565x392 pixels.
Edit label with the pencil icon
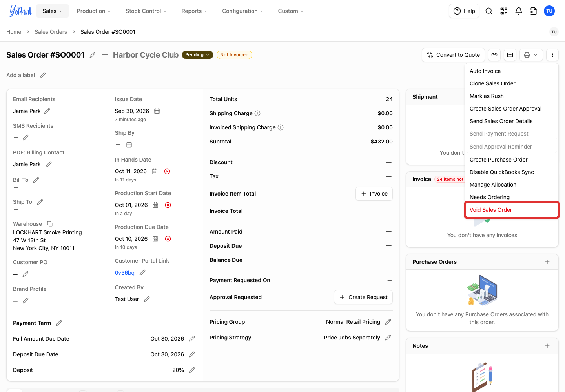pyautogui.click(x=43, y=75)
